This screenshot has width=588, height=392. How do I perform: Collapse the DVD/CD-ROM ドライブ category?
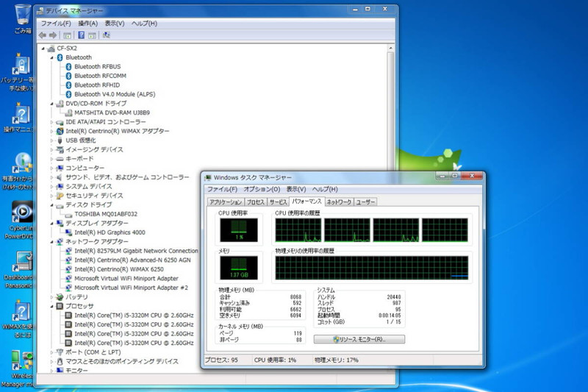pyautogui.click(x=51, y=104)
